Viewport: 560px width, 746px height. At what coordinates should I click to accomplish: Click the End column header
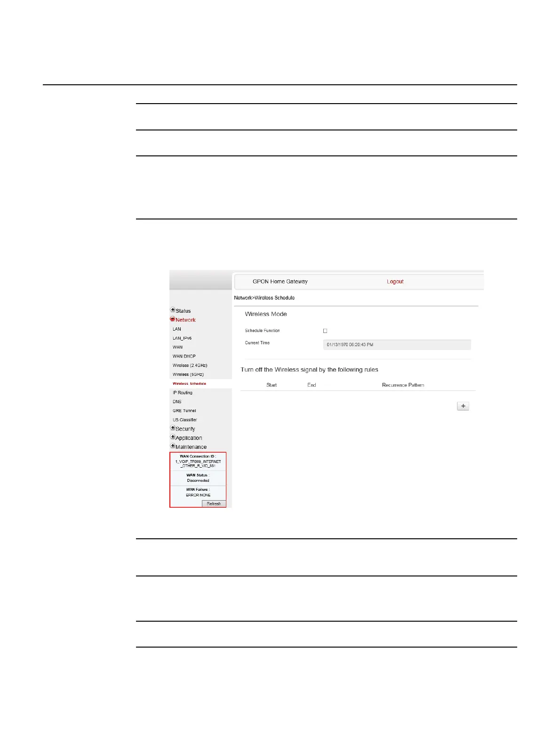(x=312, y=385)
